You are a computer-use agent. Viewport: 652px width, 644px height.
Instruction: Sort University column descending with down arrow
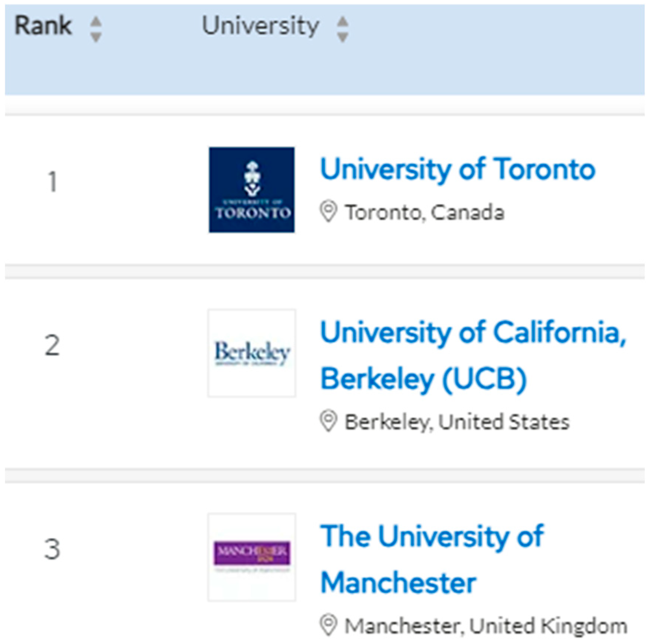pos(342,37)
